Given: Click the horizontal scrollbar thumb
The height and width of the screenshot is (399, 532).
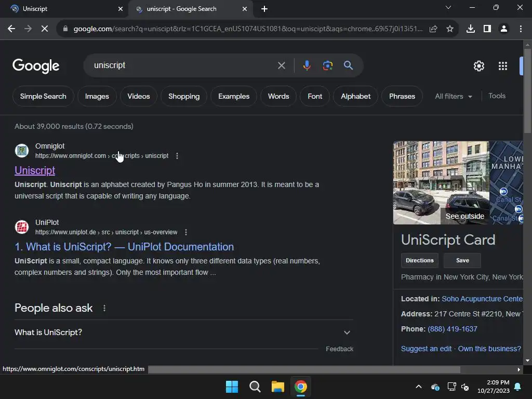Looking at the screenshot, I should (x=304, y=369).
